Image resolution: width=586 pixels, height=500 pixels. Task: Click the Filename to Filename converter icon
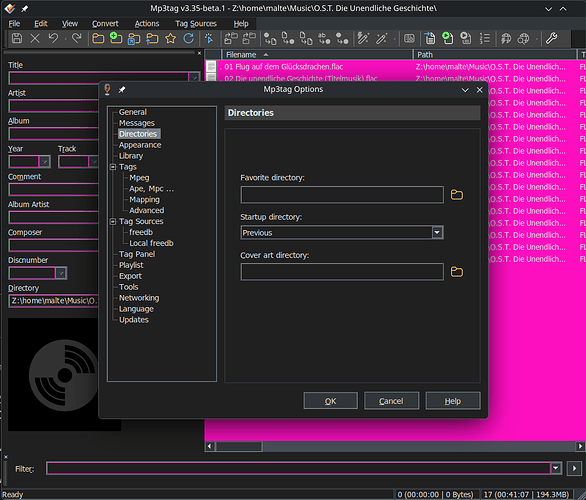click(306, 38)
